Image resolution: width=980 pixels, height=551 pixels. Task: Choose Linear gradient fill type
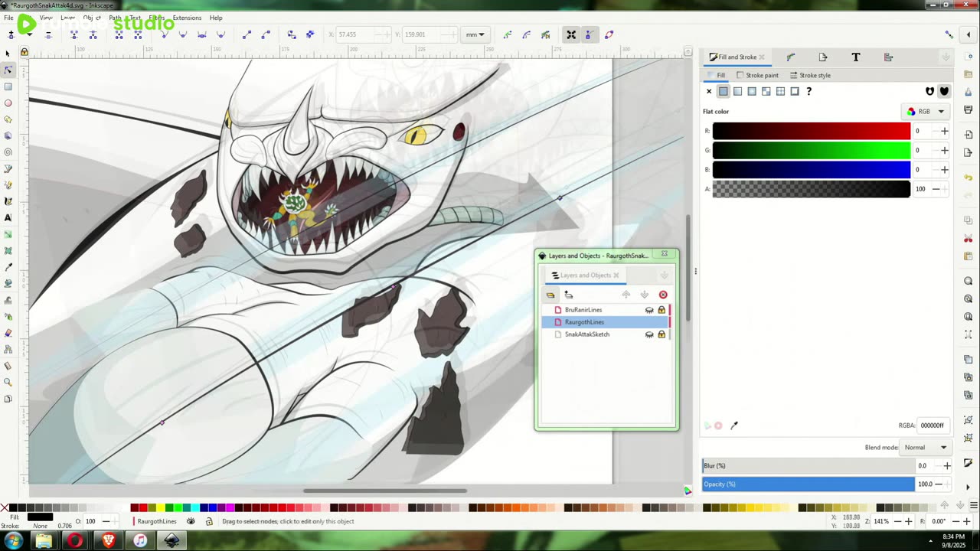click(737, 91)
